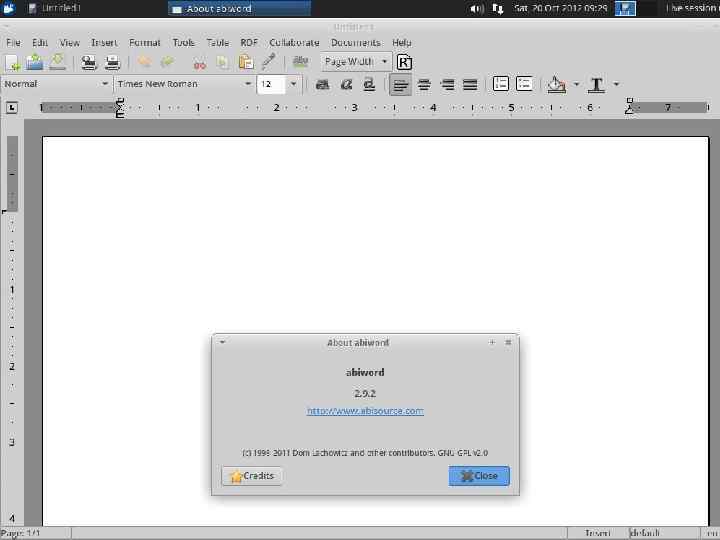Open the highlight color dropdown arrow
Screen dimensions: 720x540
tap(576, 84)
